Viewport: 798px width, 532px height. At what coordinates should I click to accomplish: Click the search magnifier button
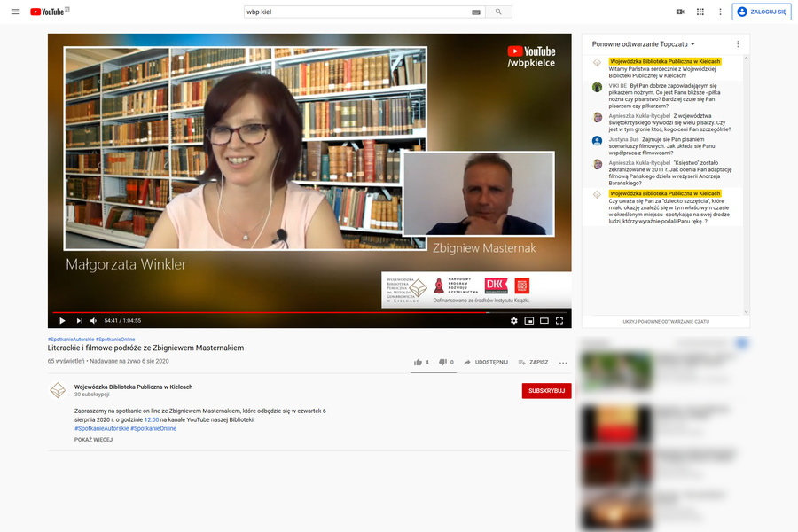[x=498, y=12]
